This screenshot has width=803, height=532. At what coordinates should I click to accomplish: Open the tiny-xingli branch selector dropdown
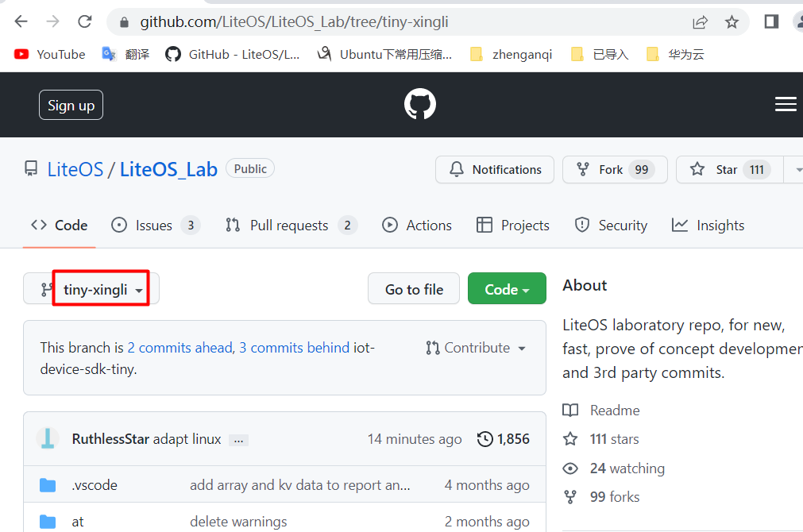point(91,288)
